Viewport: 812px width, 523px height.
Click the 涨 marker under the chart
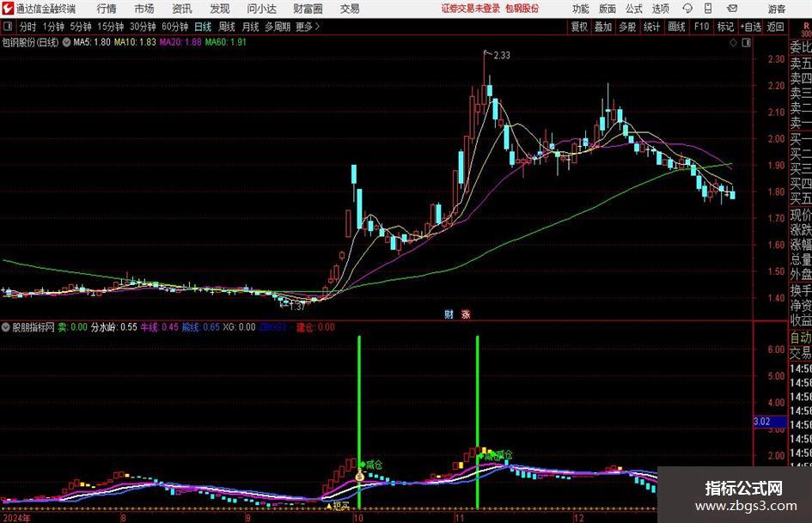[466, 313]
